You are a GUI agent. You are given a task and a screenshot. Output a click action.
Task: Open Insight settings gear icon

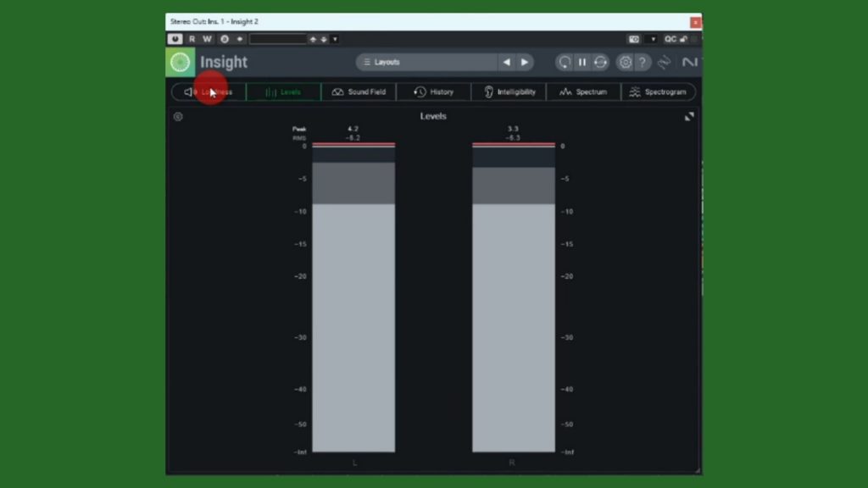tap(625, 62)
